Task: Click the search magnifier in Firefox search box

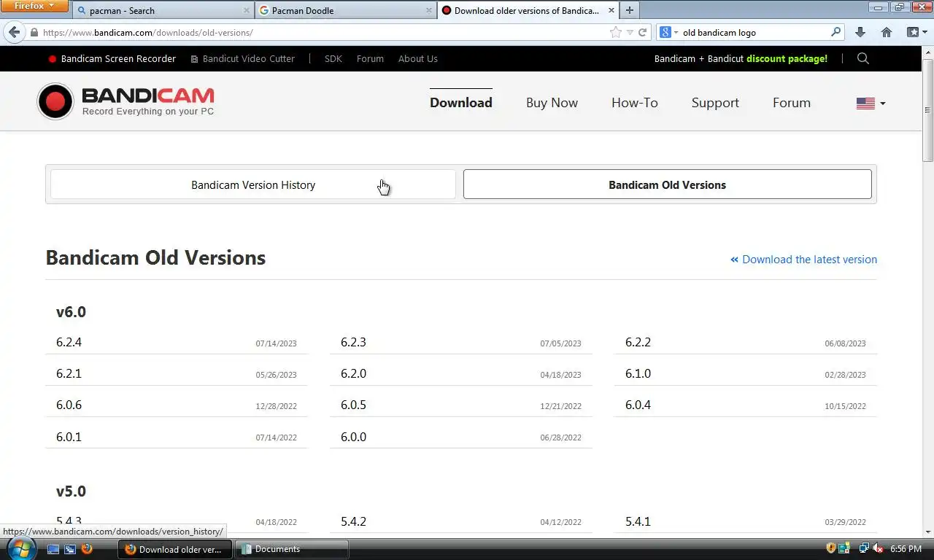Action: [836, 32]
